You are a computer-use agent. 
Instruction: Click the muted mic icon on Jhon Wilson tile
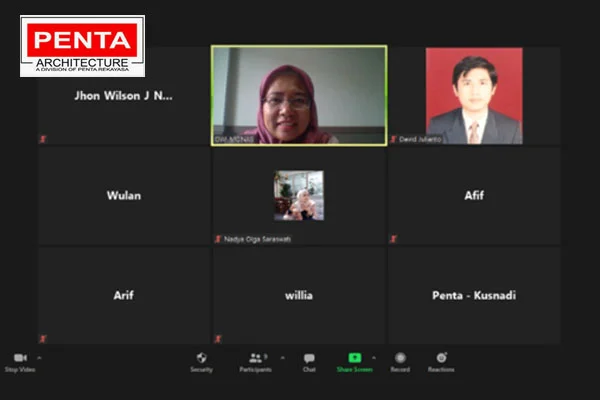pyautogui.click(x=43, y=139)
